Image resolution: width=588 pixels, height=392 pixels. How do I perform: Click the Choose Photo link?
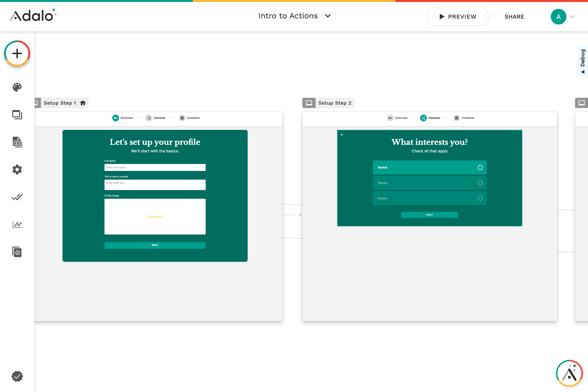pos(155,217)
